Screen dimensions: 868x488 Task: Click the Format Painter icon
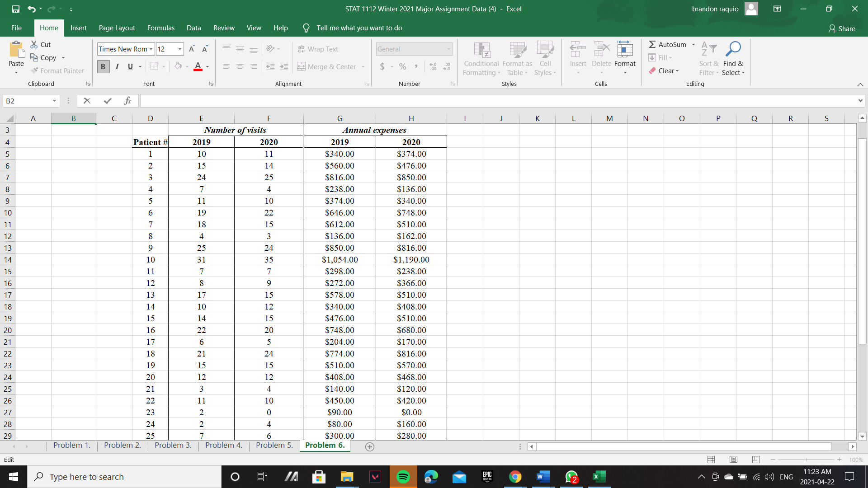[x=34, y=70]
